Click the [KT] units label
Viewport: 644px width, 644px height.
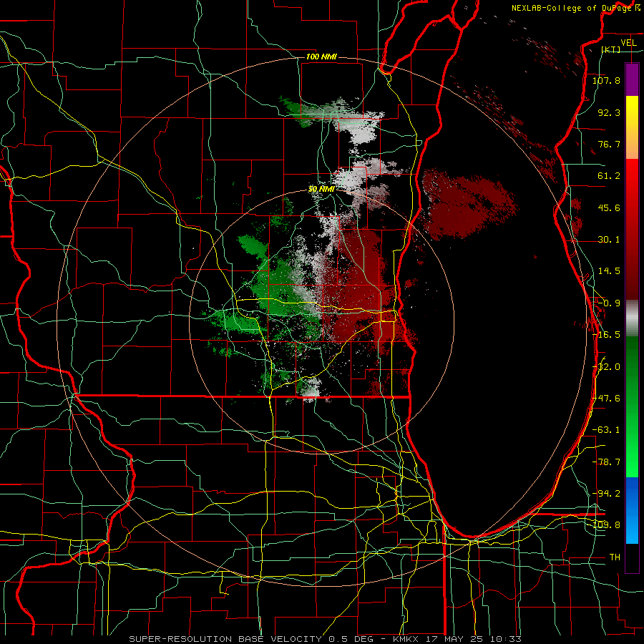tap(611, 49)
